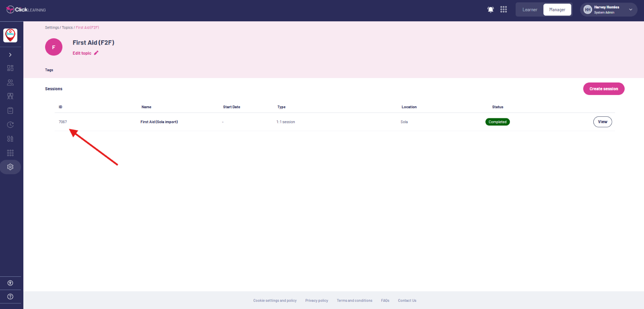Open the dashboard icon in sidebar
The image size is (644, 309).
pos(10,68)
